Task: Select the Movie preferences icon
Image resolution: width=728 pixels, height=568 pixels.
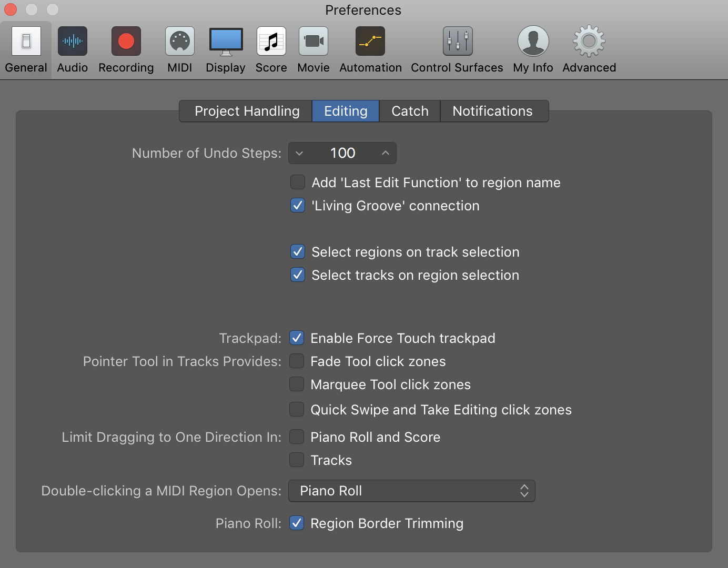Action: [313, 47]
